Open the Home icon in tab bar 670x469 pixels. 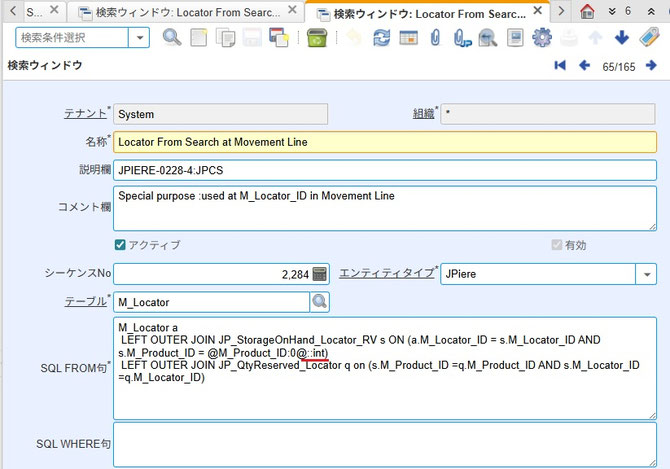click(587, 11)
